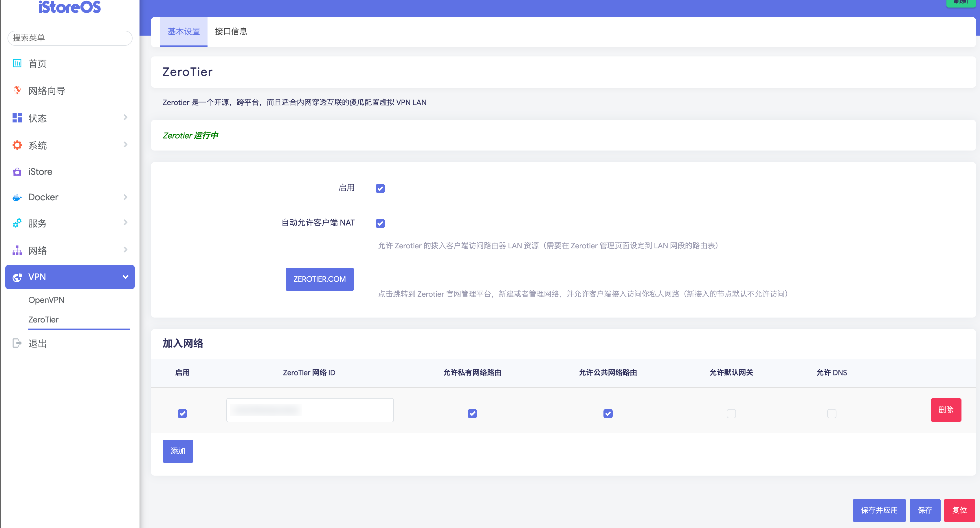This screenshot has height=528, width=980.
Task: Expand the Docker menu chevron
Action: tap(126, 197)
